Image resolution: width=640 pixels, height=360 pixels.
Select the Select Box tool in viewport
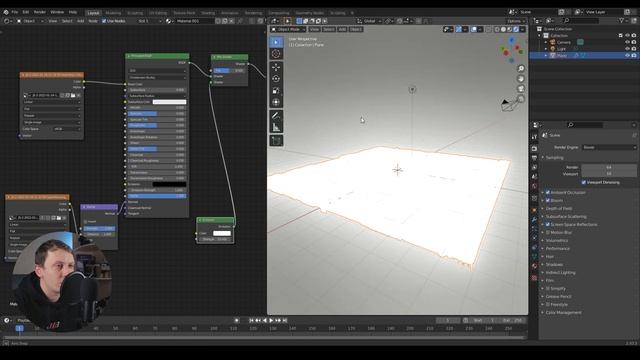click(276, 42)
